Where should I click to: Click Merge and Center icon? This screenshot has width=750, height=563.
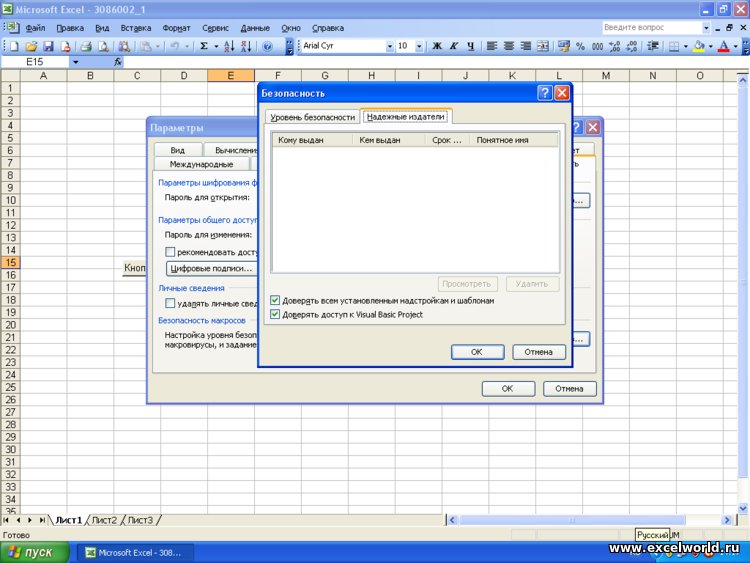[543, 46]
